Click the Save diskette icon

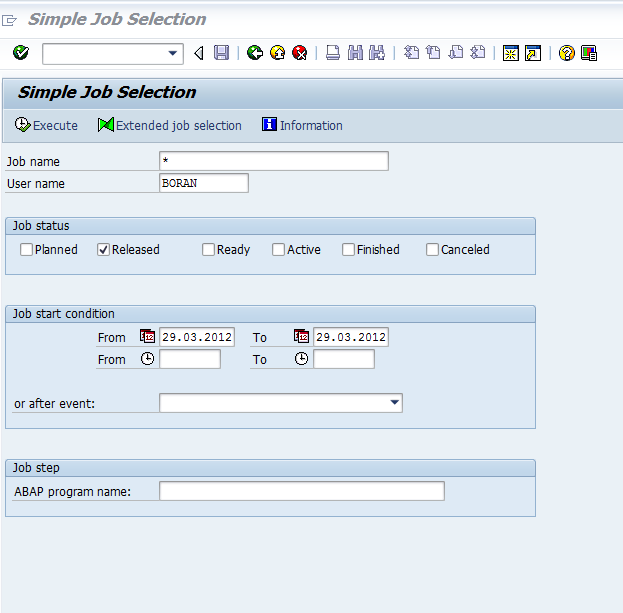tap(221, 53)
